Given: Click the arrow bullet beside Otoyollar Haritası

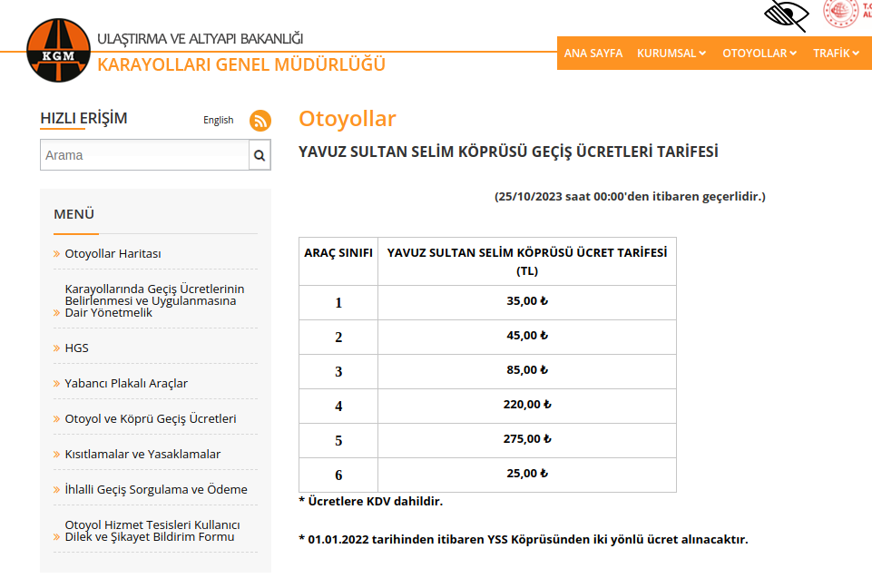Looking at the screenshot, I should point(57,254).
